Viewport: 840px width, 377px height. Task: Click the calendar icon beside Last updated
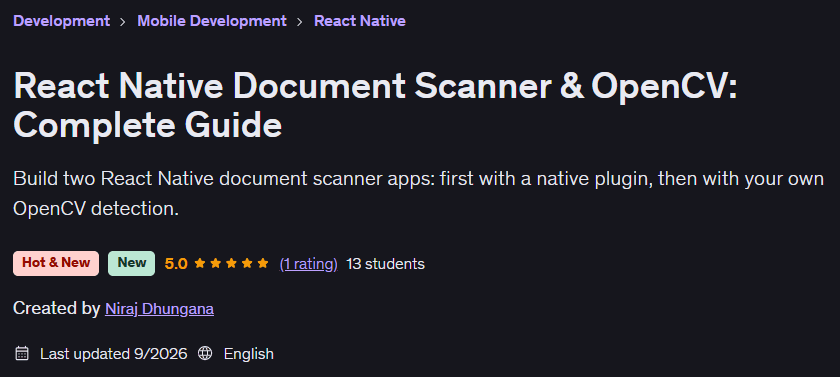click(x=21, y=353)
